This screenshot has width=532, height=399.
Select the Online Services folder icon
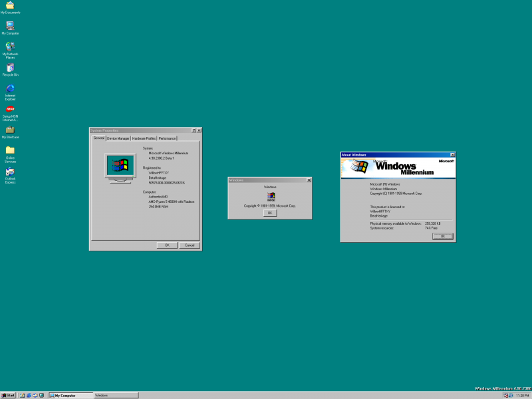[10, 155]
